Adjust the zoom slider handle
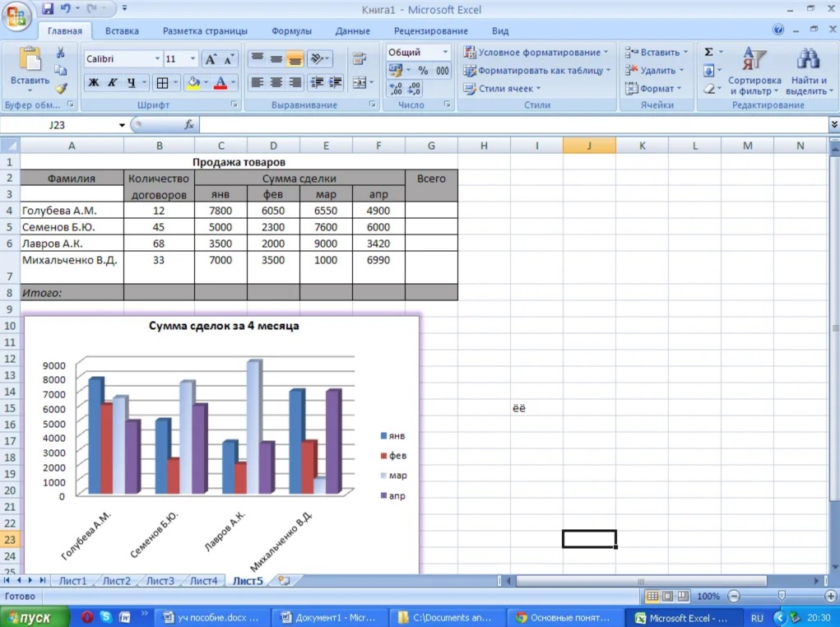 [782, 596]
